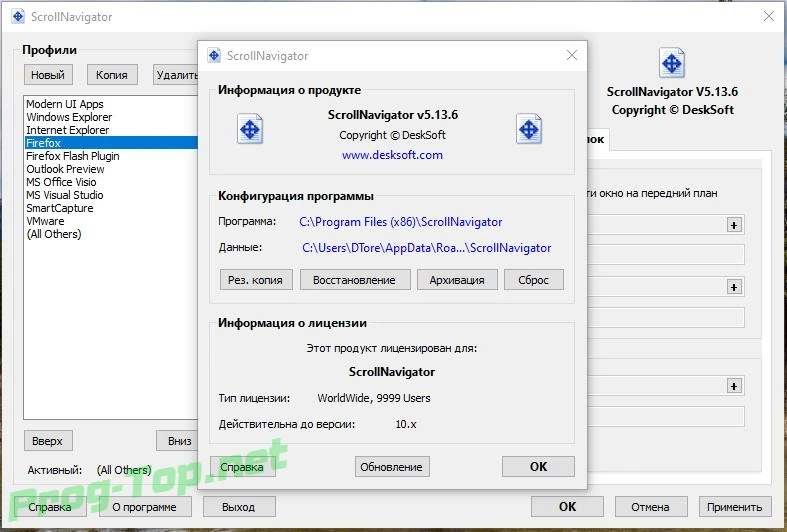The width and height of the screenshot is (787, 532).
Task: Open the AppData data folder path link
Action: point(427,248)
